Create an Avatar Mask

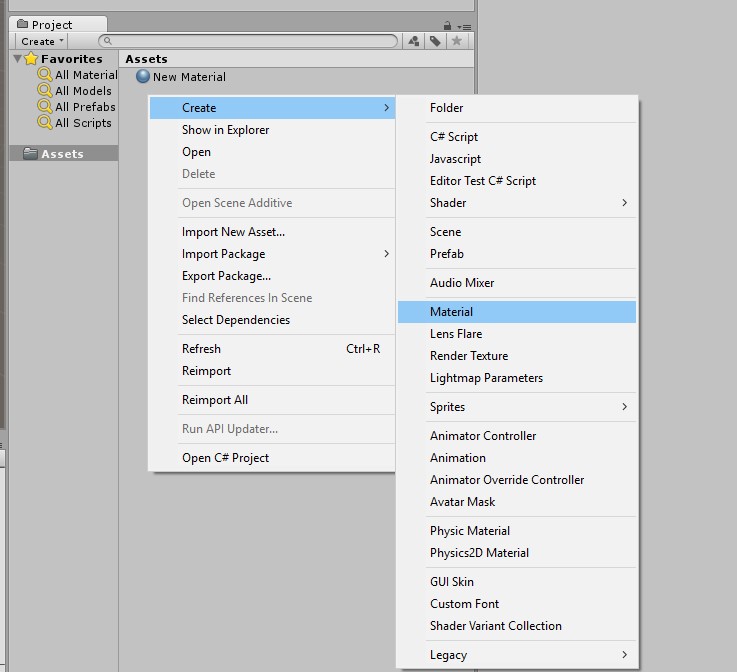coord(517,502)
